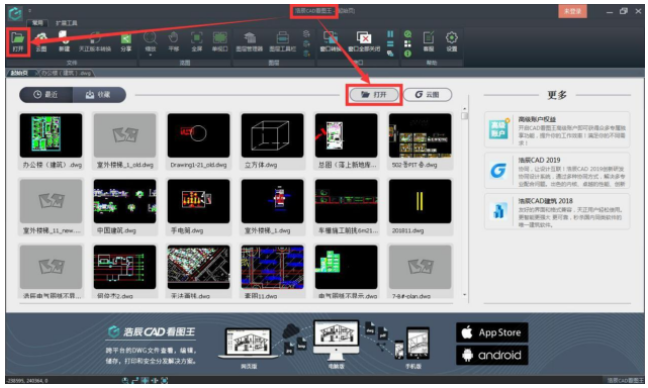Viewport: 648px width, 388px height.
Task: Click the coordinates readout in the status bar
Action: 27,381
